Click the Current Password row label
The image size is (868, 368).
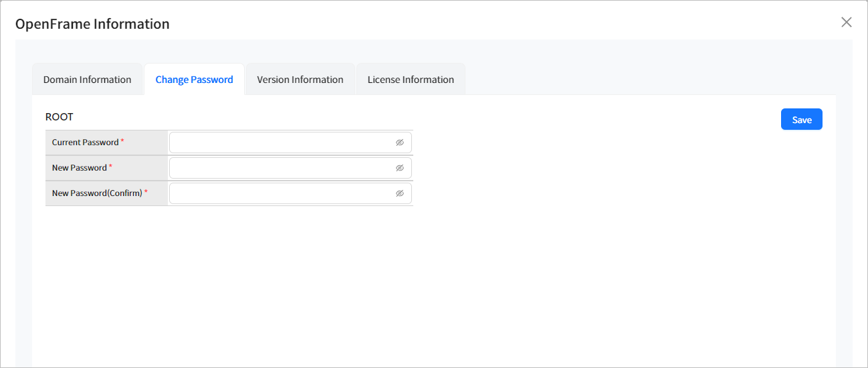pos(85,143)
